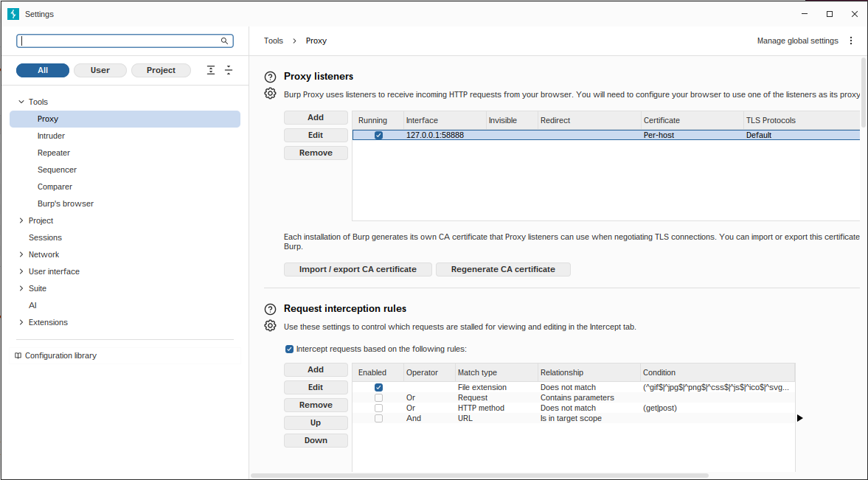Click the horizontal scrollbar at the bottom
Viewport: 868px width, 480px height.
click(479, 475)
